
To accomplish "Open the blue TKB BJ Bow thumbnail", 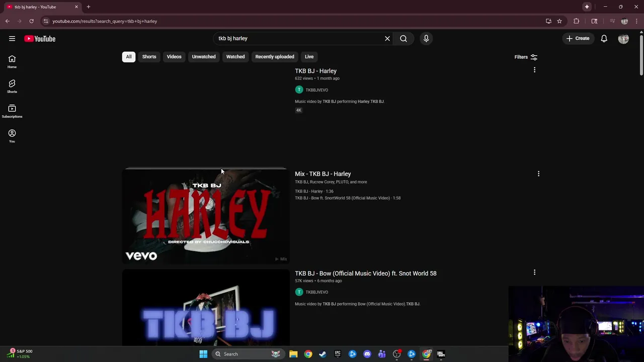I will pos(206,308).
